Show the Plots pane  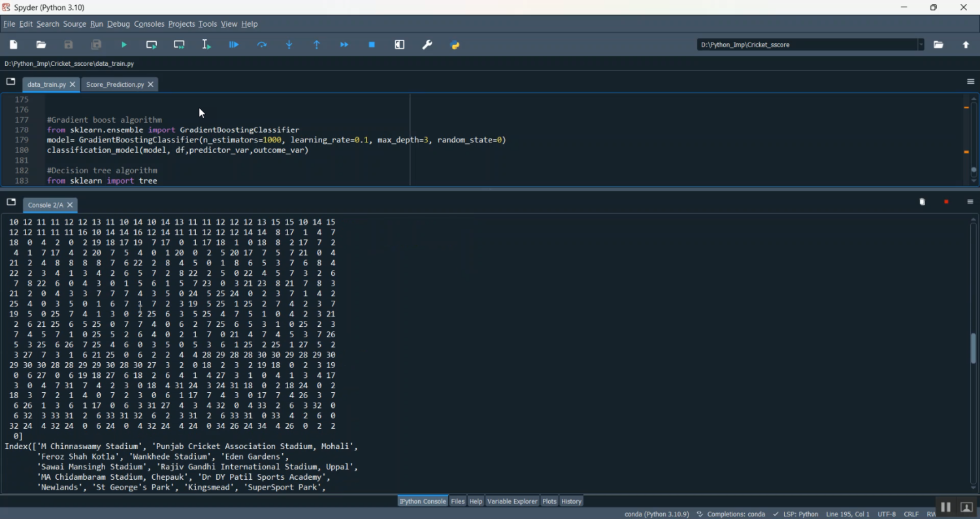549,501
